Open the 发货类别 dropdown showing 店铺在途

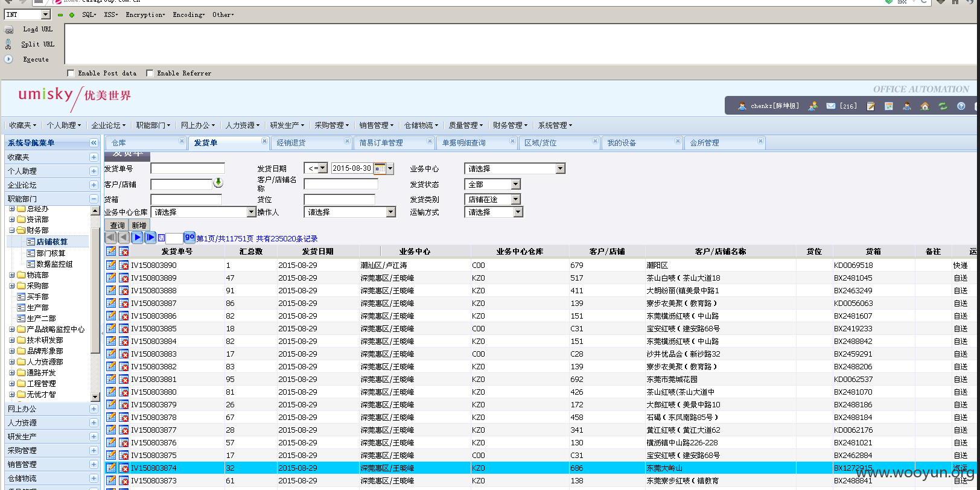(x=492, y=199)
